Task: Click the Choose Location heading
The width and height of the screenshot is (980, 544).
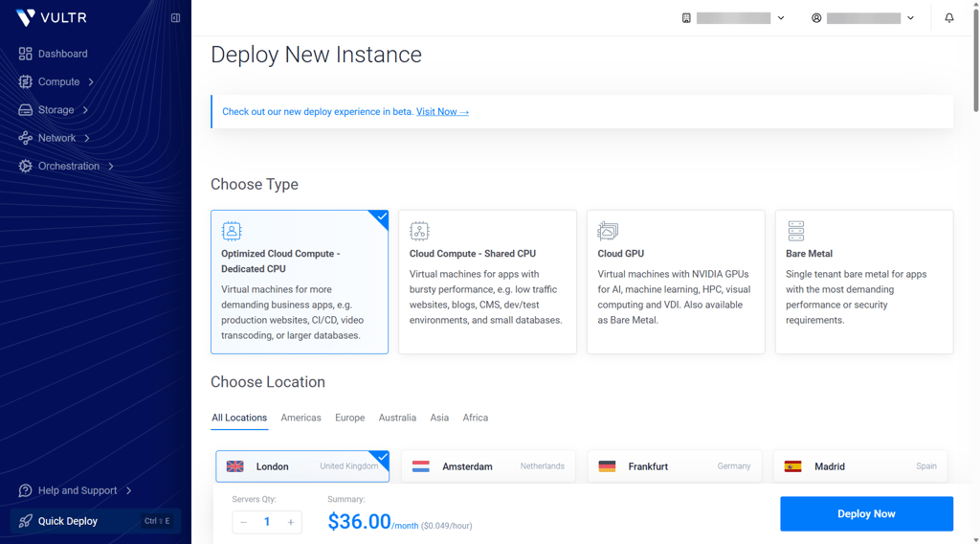Action: click(x=268, y=382)
